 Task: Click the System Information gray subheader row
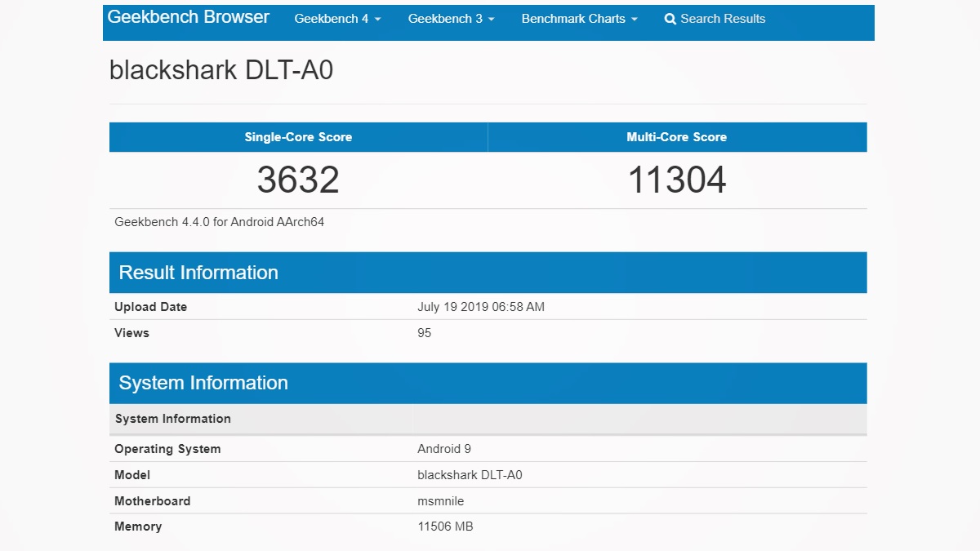488,419
